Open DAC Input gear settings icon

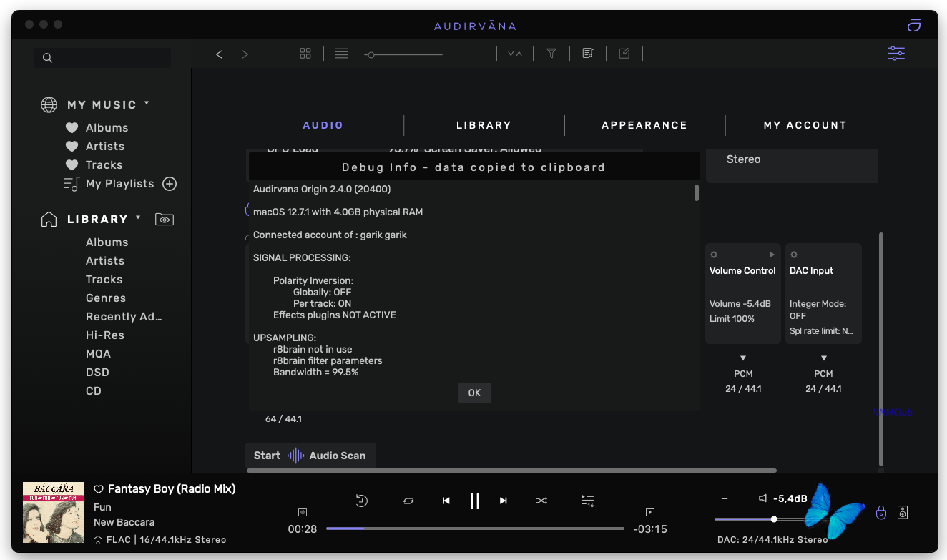794,255
